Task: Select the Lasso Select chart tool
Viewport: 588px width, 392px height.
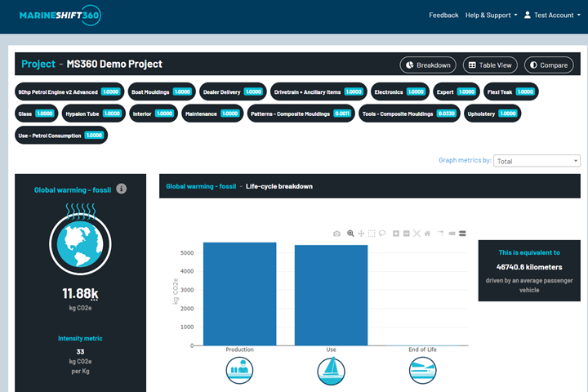Action: click(381, 234)
